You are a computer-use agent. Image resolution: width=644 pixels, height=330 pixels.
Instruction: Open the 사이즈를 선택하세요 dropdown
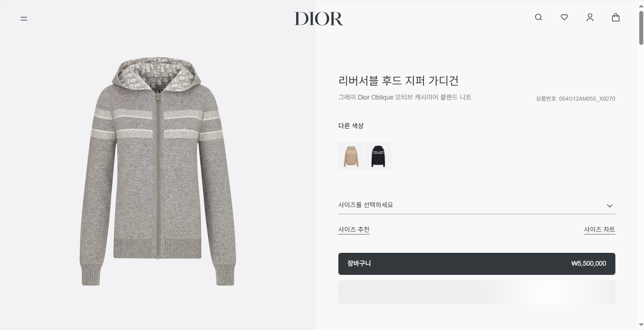pos(477,205)
